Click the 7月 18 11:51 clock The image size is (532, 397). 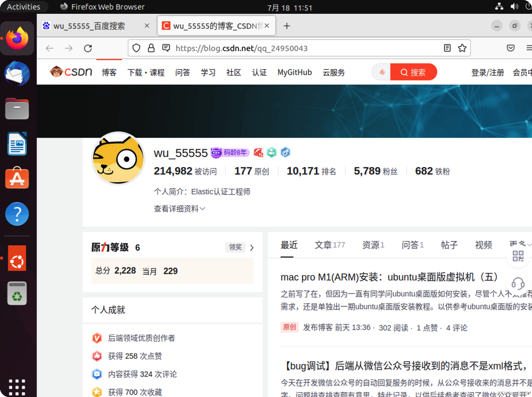tap(290, 7)
